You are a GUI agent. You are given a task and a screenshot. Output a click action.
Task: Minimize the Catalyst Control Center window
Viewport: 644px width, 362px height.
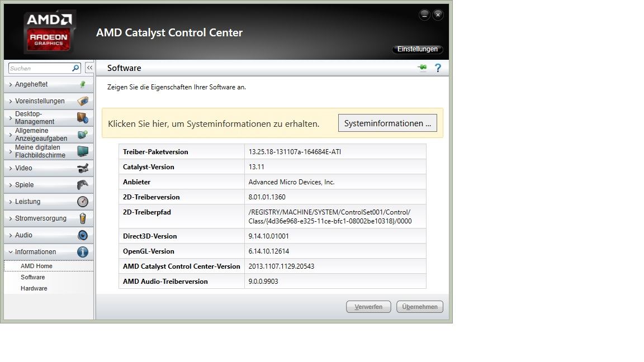[424, 15]
